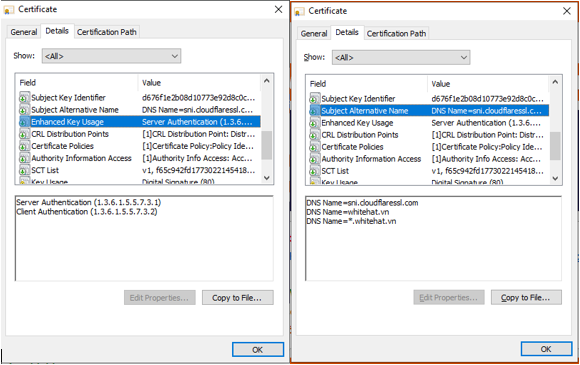
Task: Click Certificate Policies icon in left window
Action: click(24, 146)
